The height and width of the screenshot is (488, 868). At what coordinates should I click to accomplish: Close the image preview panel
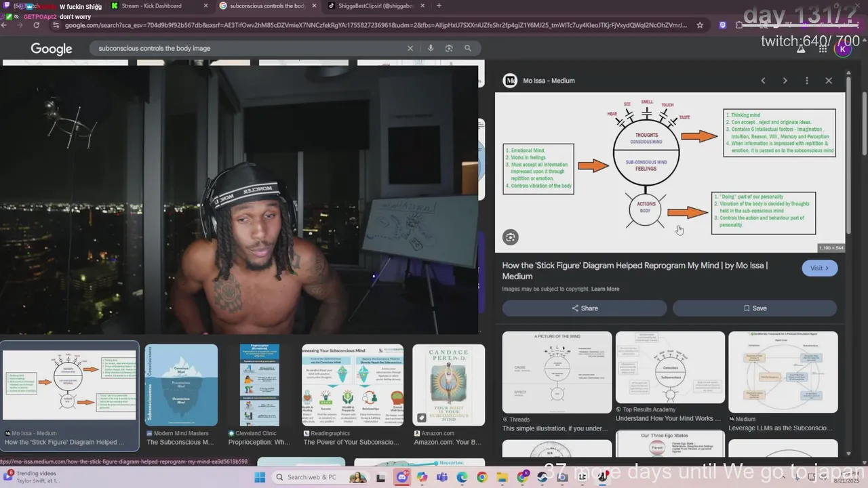coord(829,81)
